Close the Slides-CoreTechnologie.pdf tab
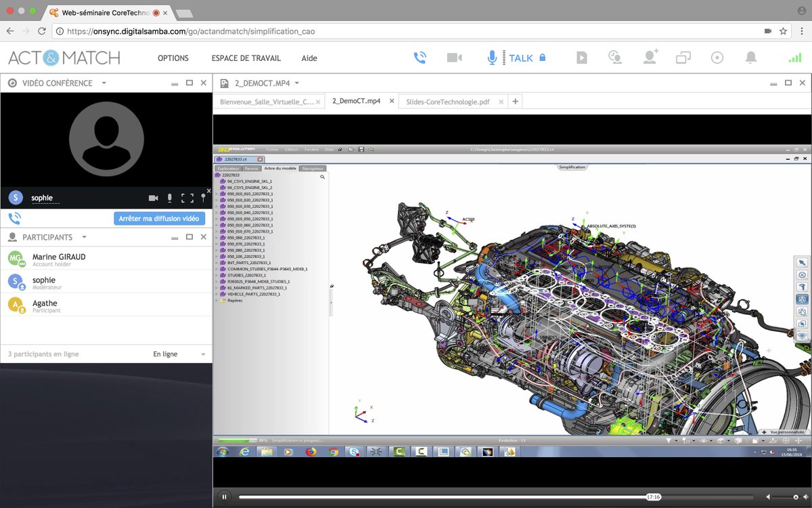Screen dimensions: 812x508 point(501,102)
